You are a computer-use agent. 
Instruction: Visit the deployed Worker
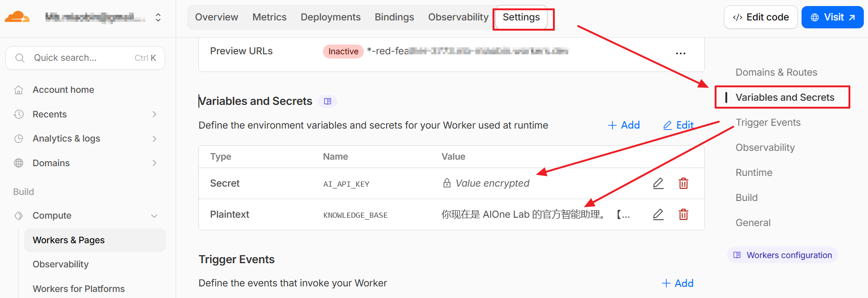(832, 17)
